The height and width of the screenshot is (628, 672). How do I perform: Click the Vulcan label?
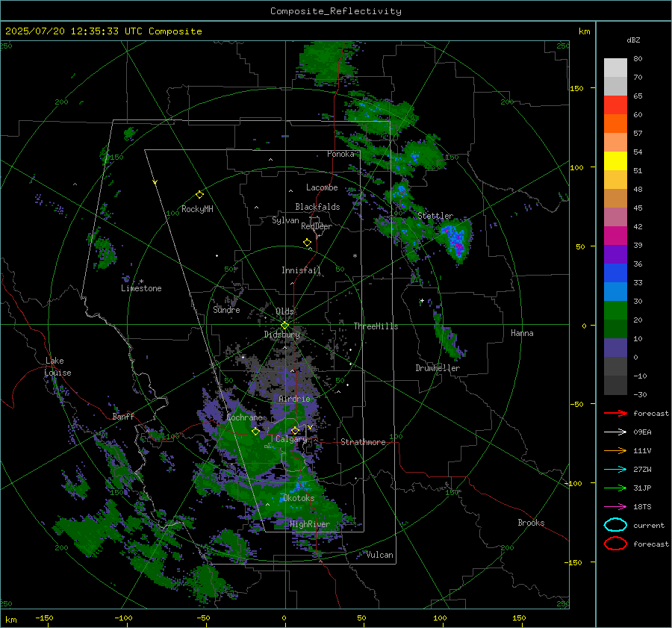click(379, 555)
